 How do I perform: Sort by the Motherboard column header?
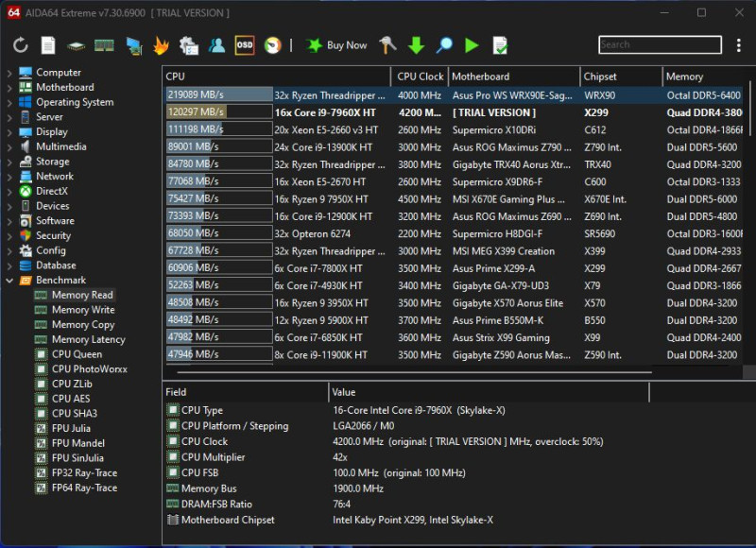tap(514, 77)
